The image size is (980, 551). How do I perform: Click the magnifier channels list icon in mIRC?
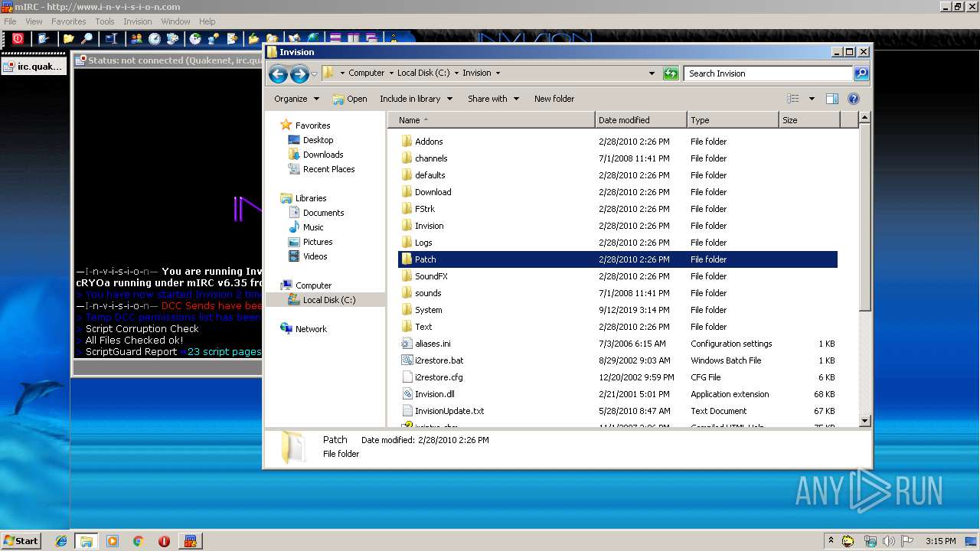point(87,38)
